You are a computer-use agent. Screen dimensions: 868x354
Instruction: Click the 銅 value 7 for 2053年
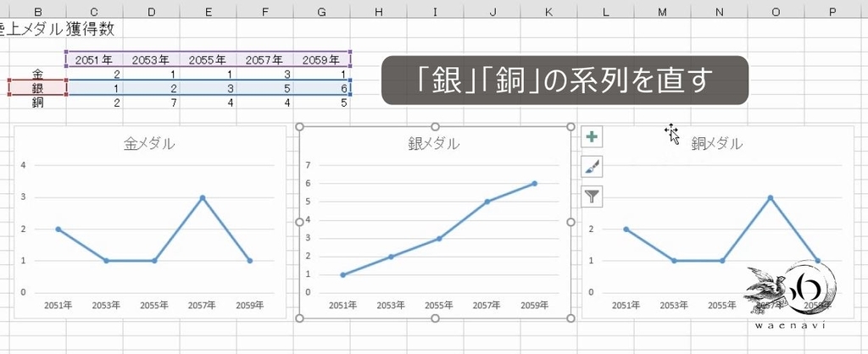pyautogui.click(x=151, y=102)
